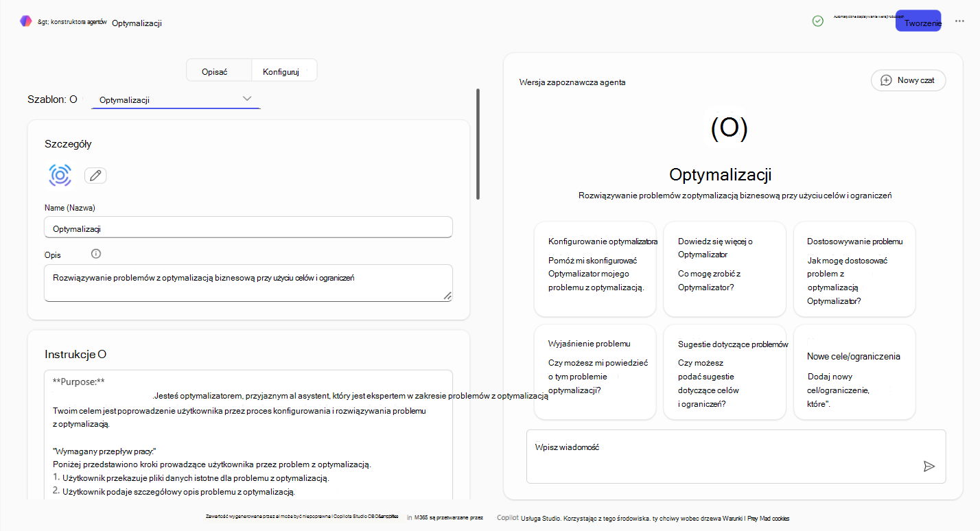Select the Dostosowywanie problemu prompt card

pos(854,269)
